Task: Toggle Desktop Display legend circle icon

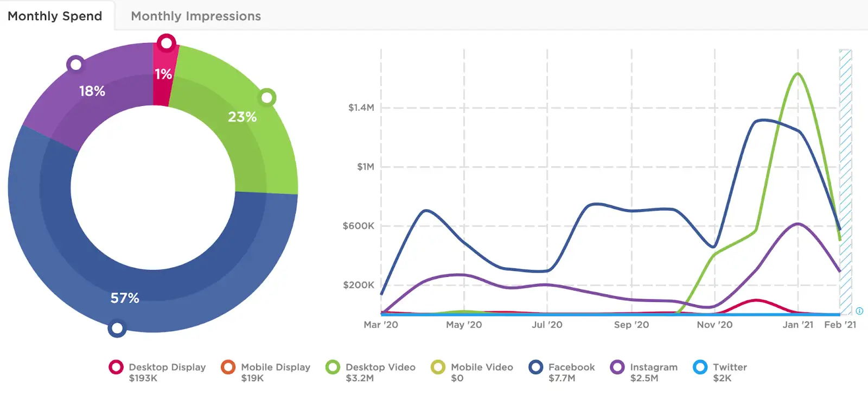Action: click(x=116, y=367)
